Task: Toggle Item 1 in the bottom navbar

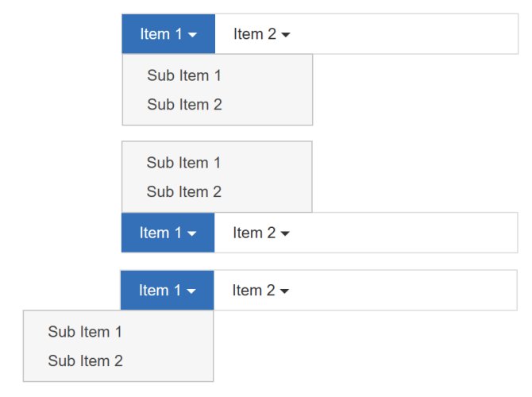Action: [x=167, y=290]
